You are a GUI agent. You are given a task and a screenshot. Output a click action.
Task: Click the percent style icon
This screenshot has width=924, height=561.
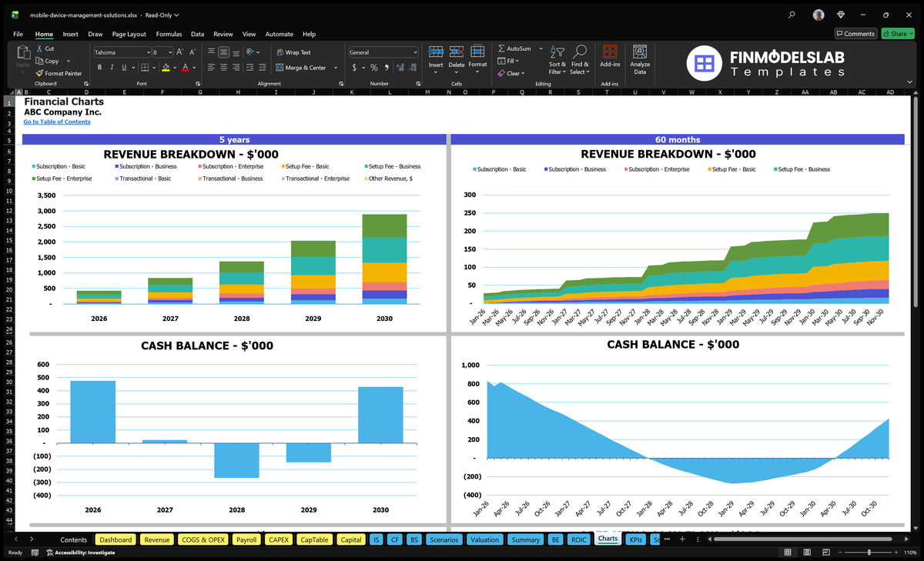[x=374, y=68]
